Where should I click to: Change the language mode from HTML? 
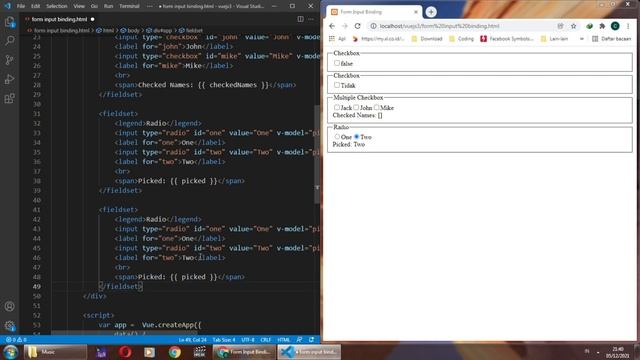pyautogui.click(x=283, y=340)
